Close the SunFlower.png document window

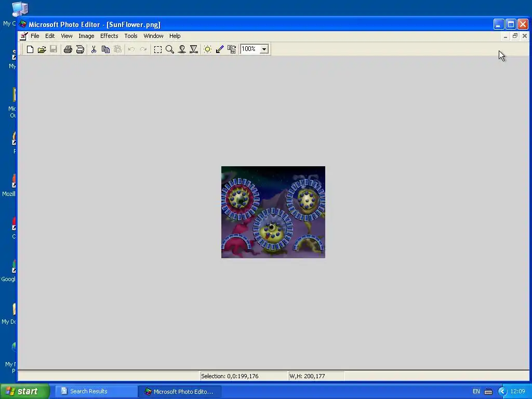525,36
